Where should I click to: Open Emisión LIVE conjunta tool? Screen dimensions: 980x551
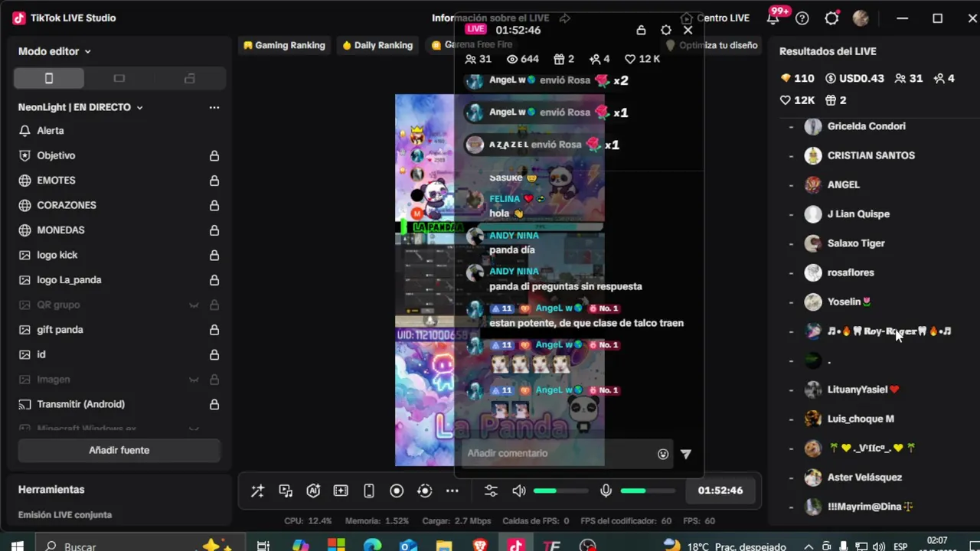point(65,515)
